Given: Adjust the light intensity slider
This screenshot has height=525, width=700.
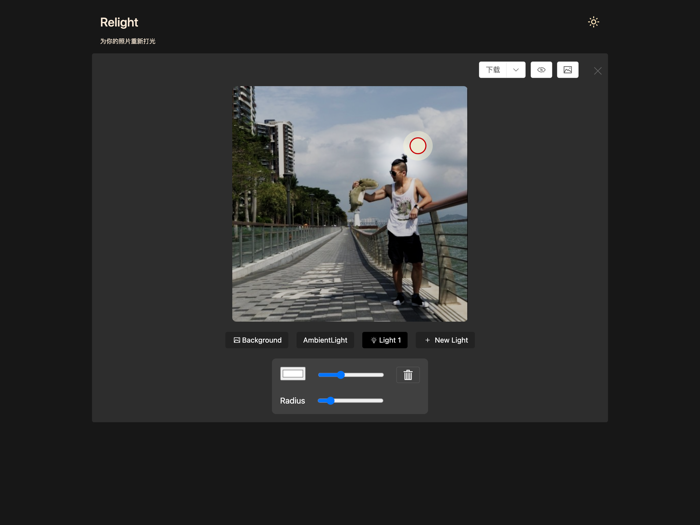Looking at the screenshot, I should 350,375.
